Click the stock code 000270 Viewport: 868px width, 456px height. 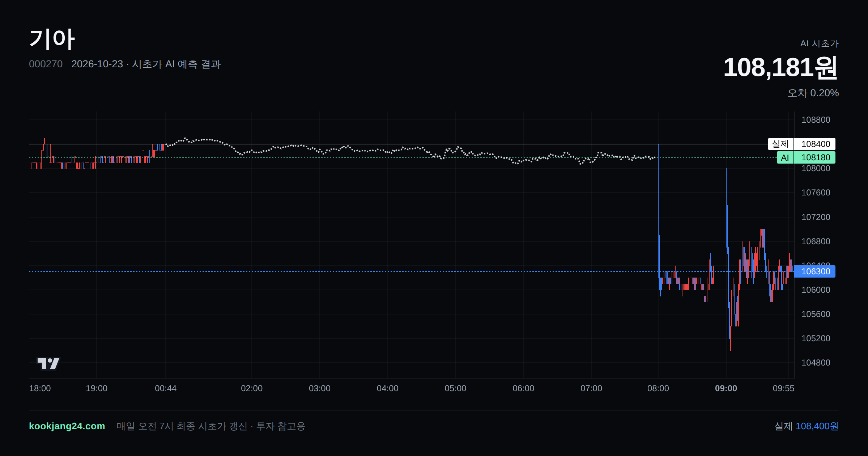46,64
